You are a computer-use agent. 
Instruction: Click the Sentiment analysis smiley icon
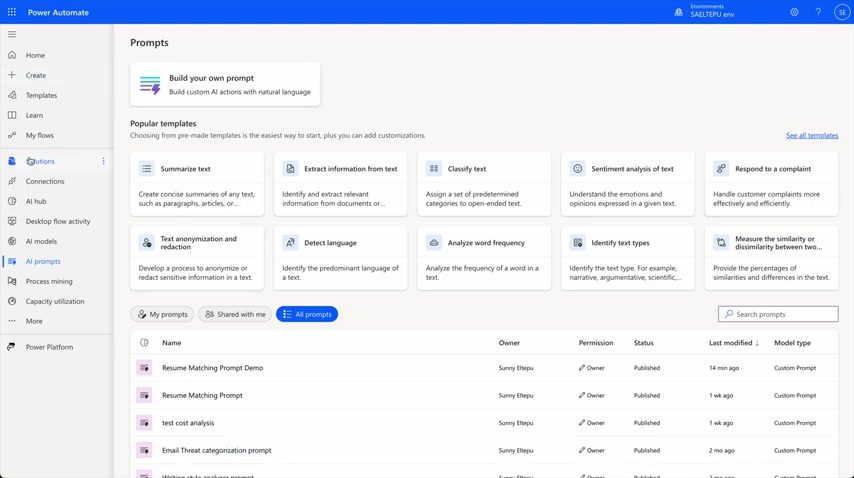pyautogui.click(x=577, y=169)
